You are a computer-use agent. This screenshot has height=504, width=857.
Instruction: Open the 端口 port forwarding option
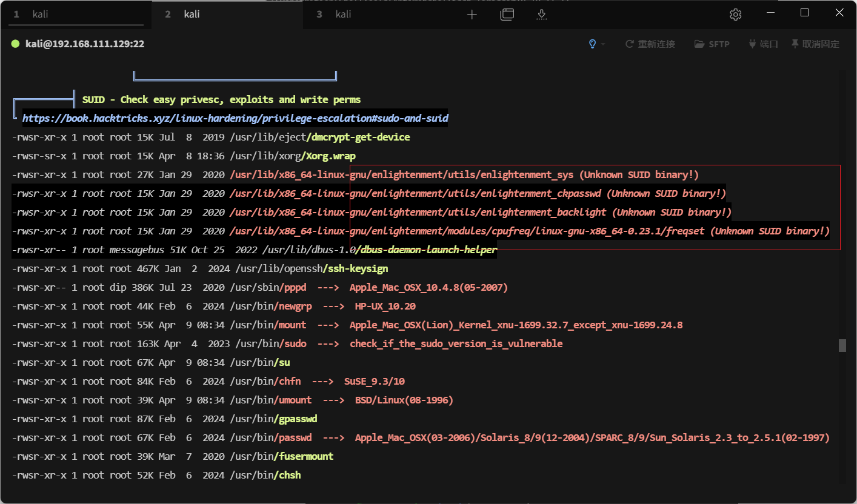click(763, 44)
